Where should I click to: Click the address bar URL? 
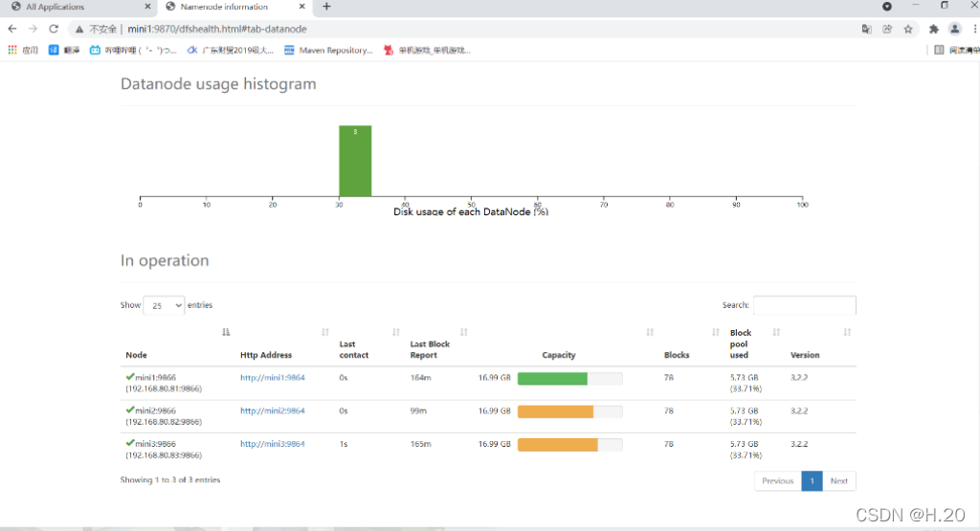click(x=217, y=29)
